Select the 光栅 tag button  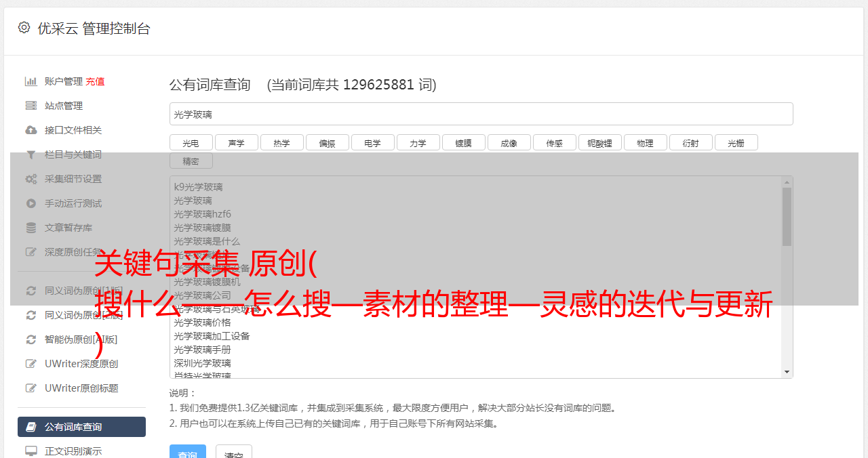pos(736,142)
